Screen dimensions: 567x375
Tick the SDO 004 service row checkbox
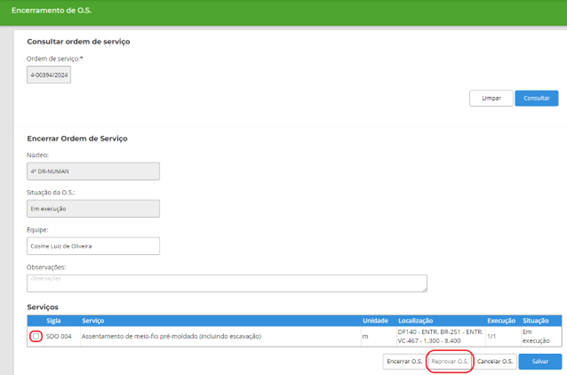36,336
